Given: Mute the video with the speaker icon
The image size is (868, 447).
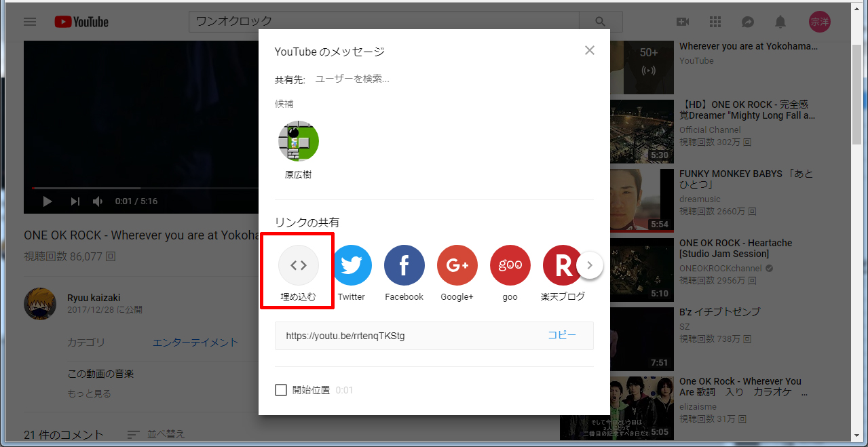Looking at the screenshot, I should pos(98,201).
